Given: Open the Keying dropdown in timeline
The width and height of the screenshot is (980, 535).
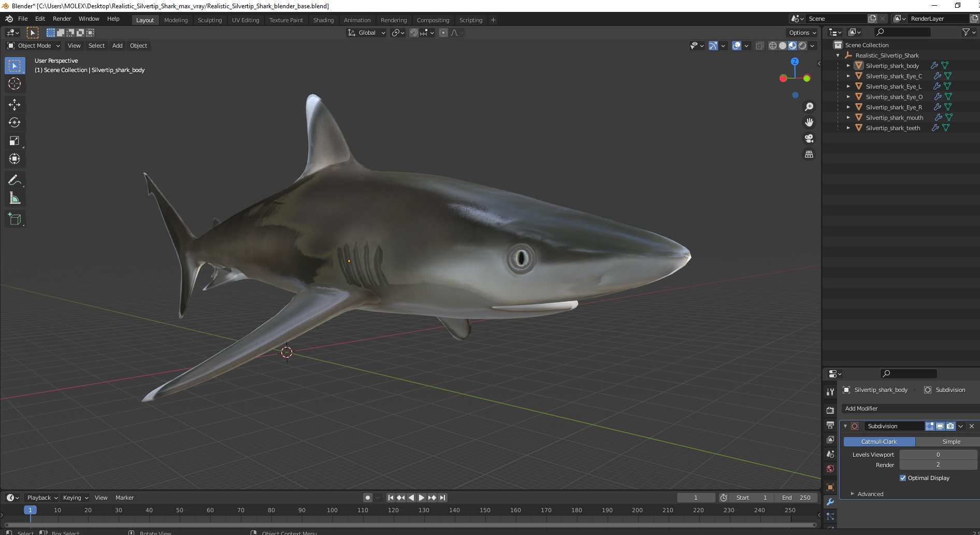Looking at the screenshot, I should 76,498.
